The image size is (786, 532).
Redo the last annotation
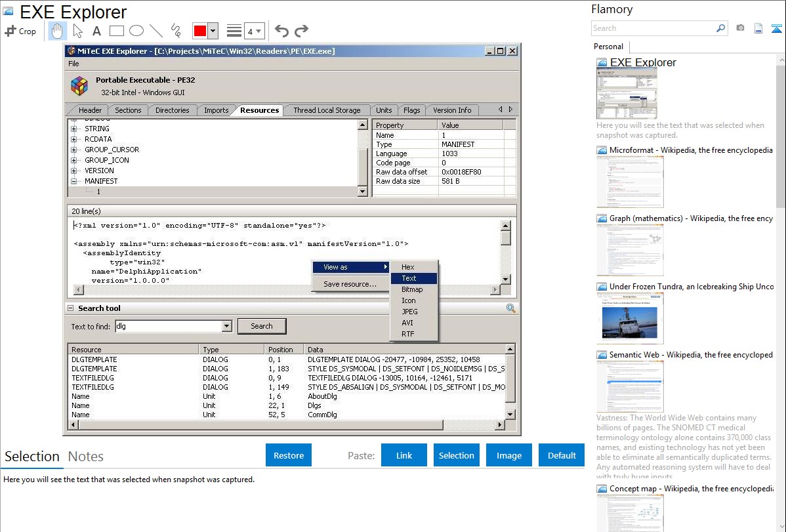tap(301, 31)
